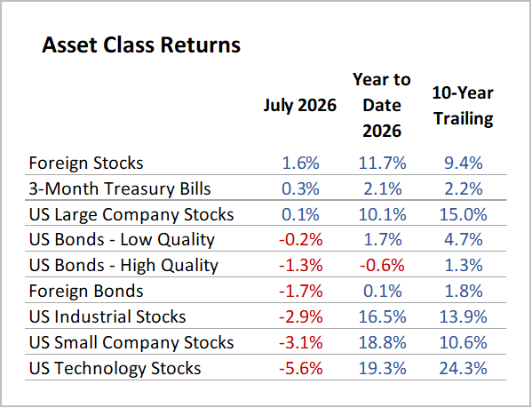Select the 15.0% Large Company trailing value

[463, 214]
